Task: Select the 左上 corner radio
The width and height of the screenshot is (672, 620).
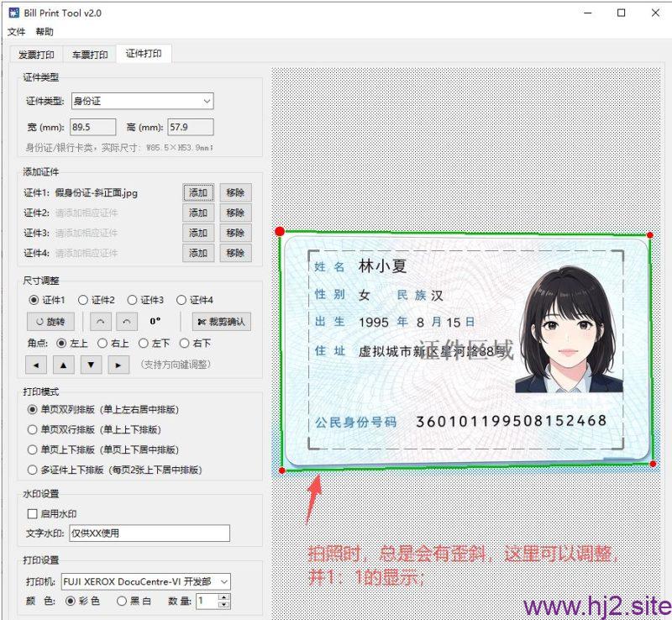Action: coord(61,344)
